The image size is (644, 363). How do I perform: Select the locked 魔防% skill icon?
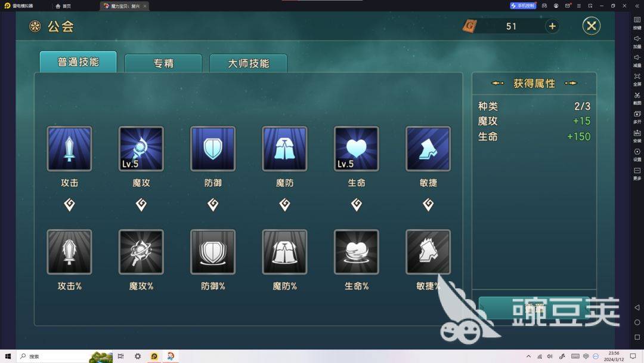tap(284, 252)
